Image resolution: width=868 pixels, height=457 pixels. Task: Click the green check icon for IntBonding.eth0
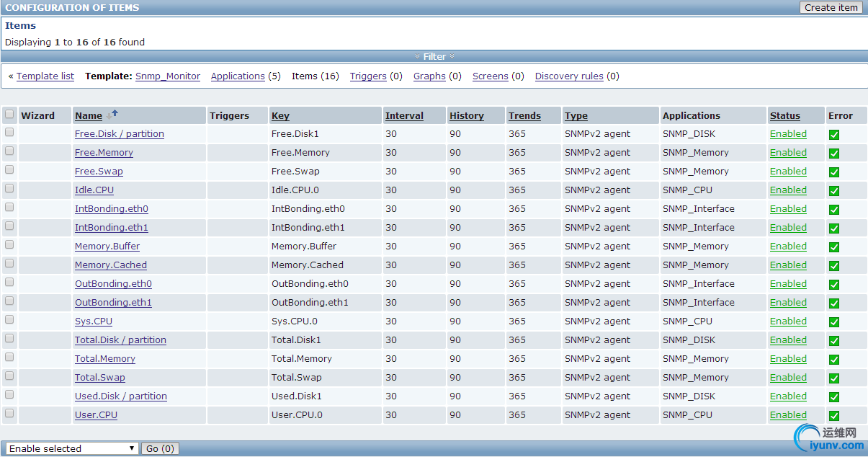(834, 209)
